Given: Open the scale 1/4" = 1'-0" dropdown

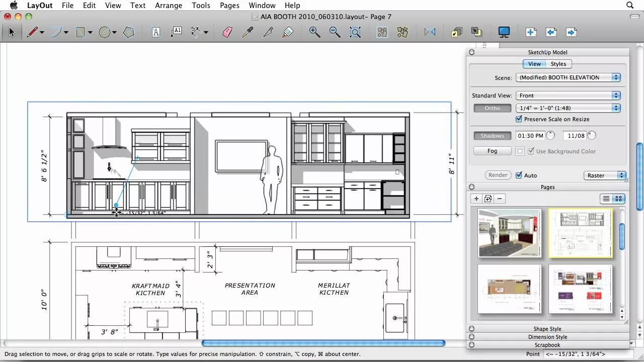Looking at the screenshot, I should pos(568,108).
